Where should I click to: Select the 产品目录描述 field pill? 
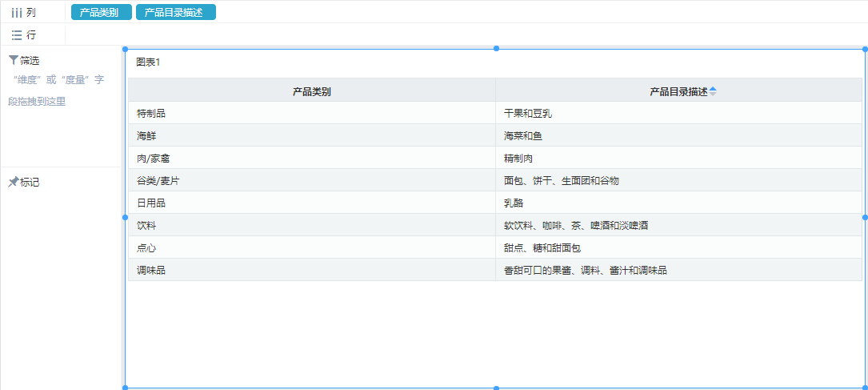pyautogui.click(x=175, y=12)
